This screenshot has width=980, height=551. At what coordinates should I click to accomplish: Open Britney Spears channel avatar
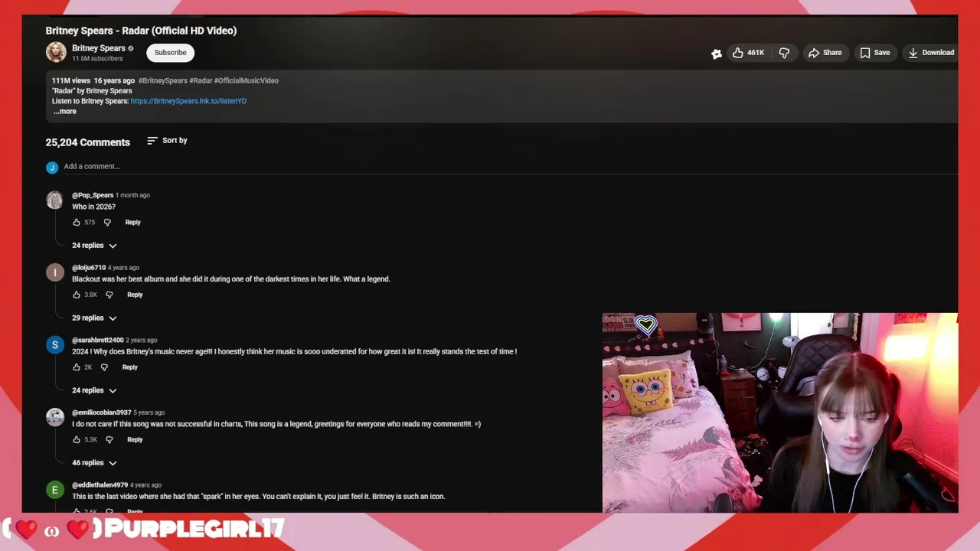pos(56,52)
